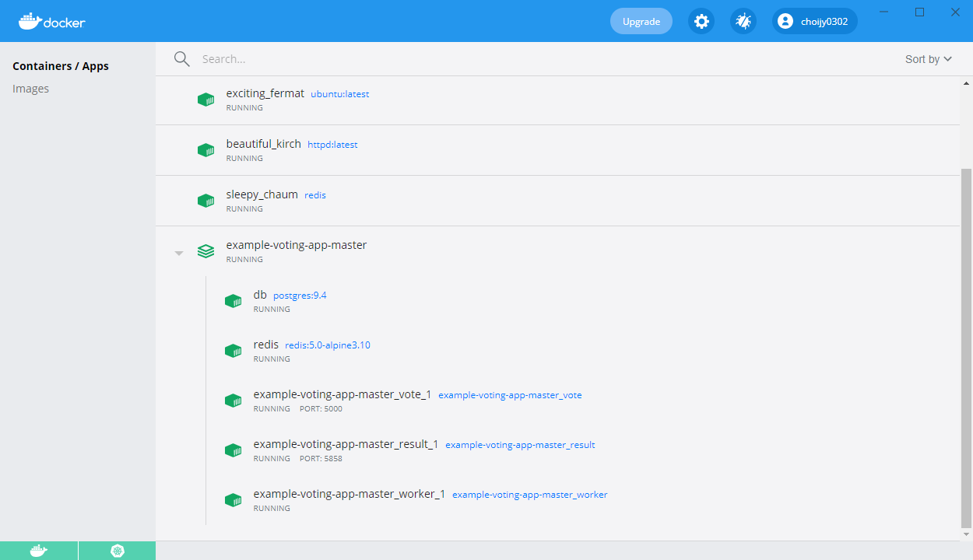Open example-voting-app-master_vote image link

point(510,395)
